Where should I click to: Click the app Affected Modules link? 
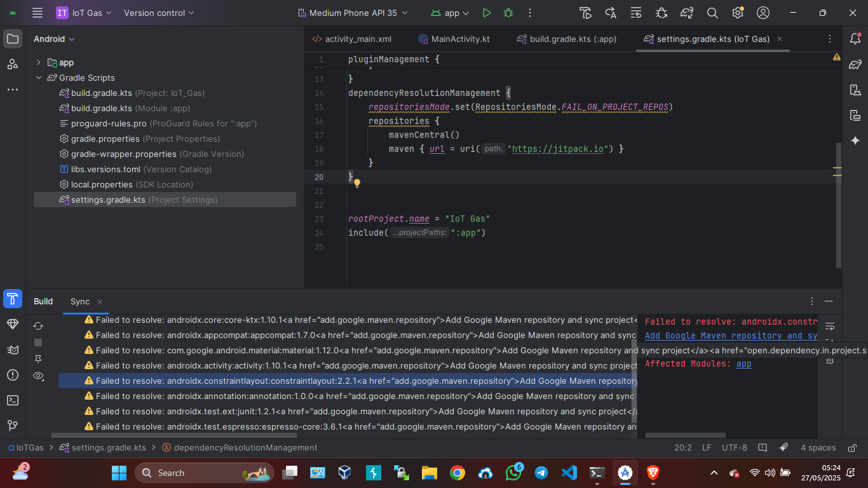[x=743, y=363]
